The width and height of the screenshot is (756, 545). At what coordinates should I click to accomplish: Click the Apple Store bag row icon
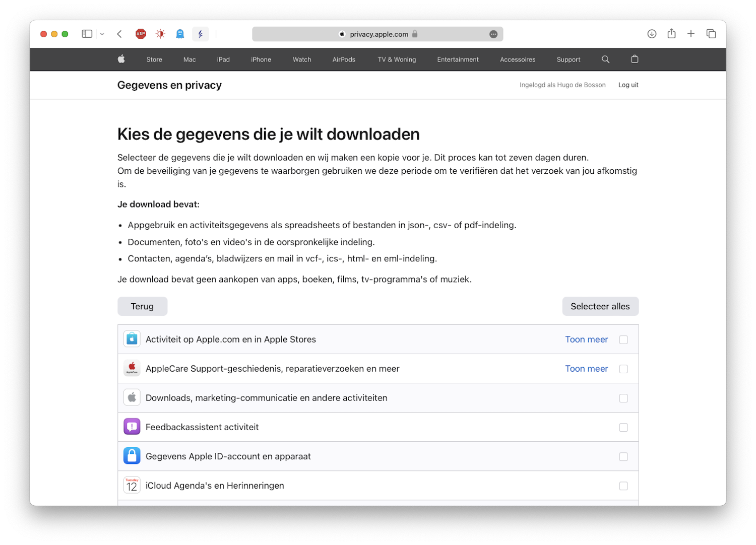click(132, 339)
